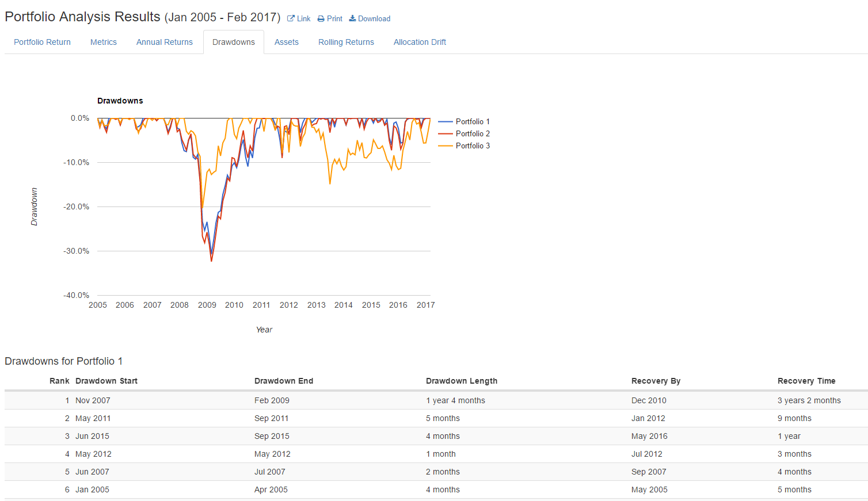Click the May 2011 drawdown row
This screenshot has width=868, height=501.
(x=436, y=418)
